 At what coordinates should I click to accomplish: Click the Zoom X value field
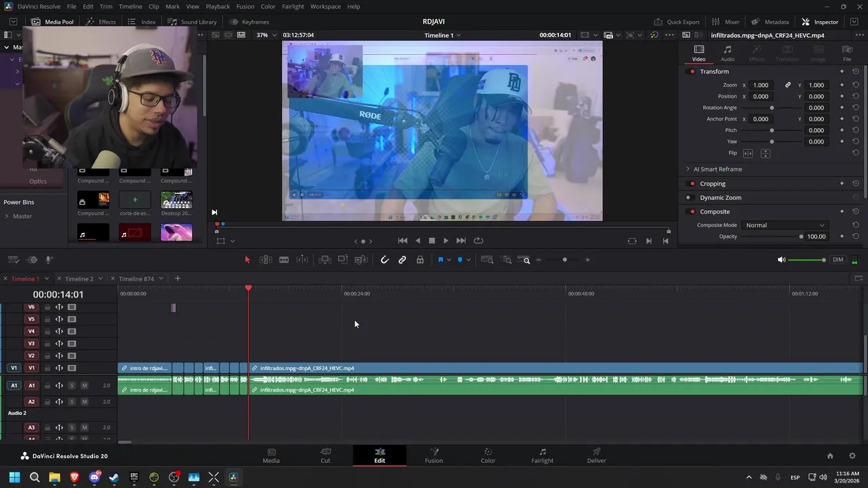pyautogui.click(x=762, y=85)
